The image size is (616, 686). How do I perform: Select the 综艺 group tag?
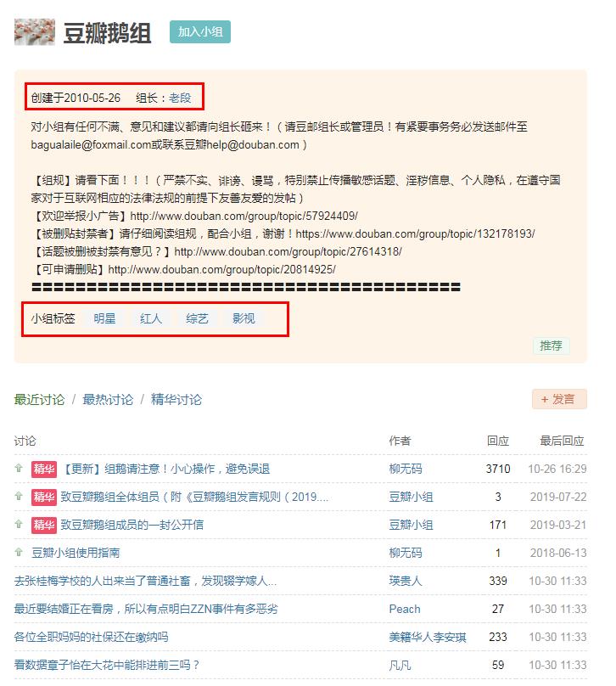pyautogui.click(x=197, y=318)
